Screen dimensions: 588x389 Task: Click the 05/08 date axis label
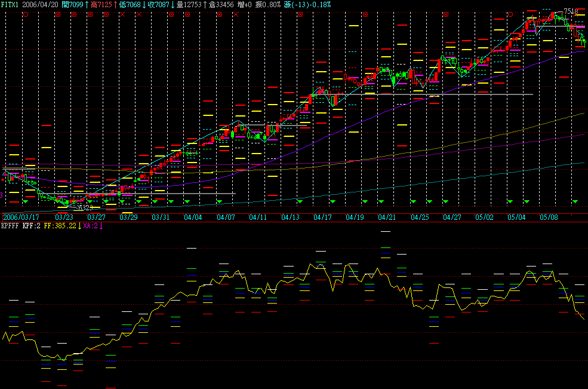point(547,217)
